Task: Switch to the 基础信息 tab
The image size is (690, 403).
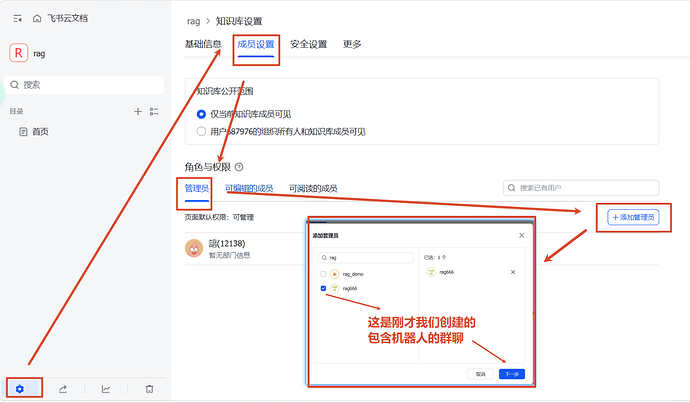Action: coord(203,44)
